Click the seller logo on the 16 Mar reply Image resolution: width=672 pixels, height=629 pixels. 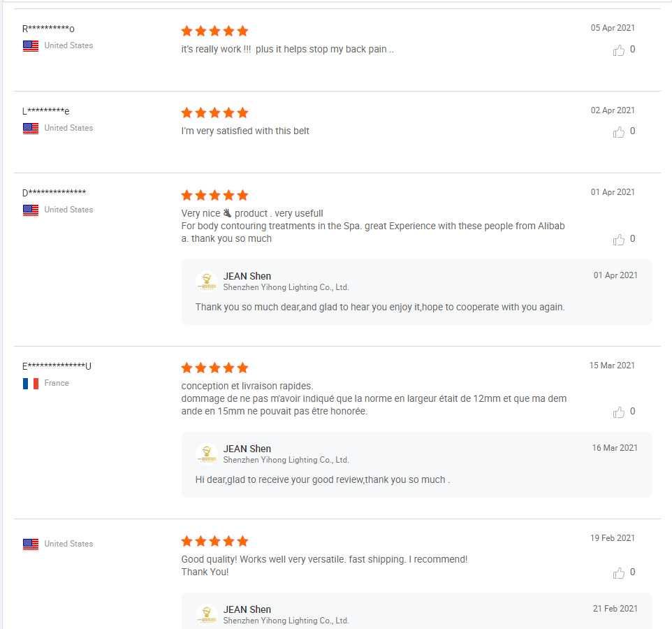pyautogui.click(x=207, y=454)
